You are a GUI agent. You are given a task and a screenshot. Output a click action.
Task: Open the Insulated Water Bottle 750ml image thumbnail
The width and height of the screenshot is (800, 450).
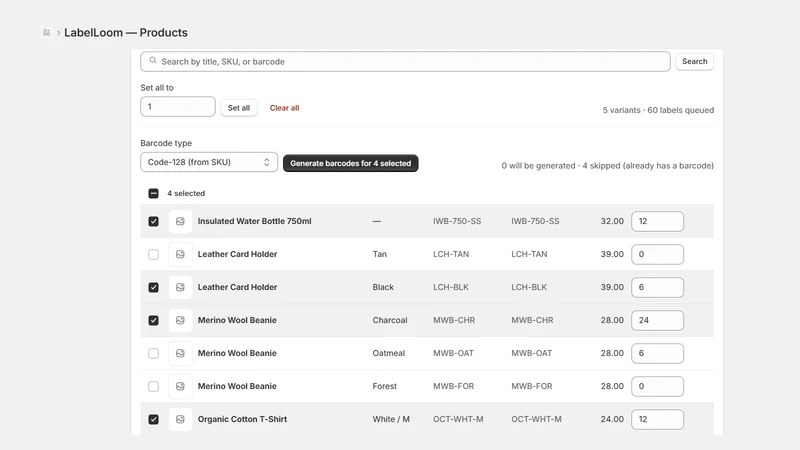tap(180, 221)
